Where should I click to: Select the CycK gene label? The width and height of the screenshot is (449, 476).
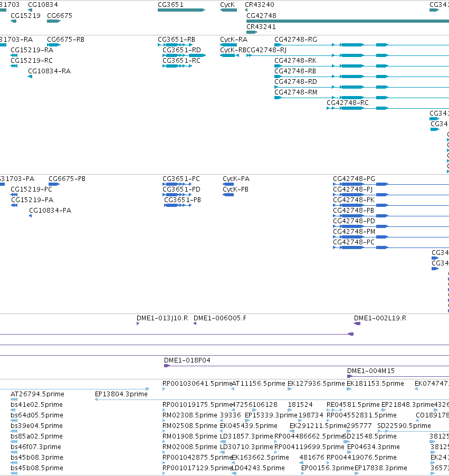[x=227, y=5]
